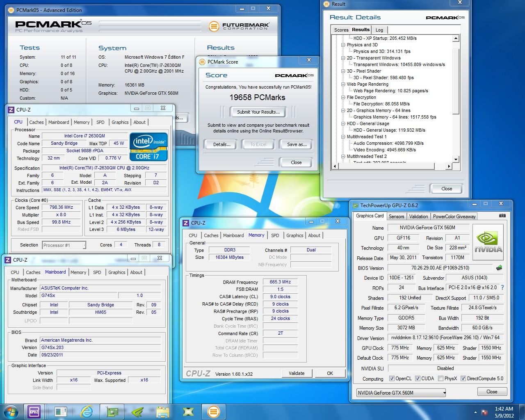Click Close in the Result Details window
This screenshot has height=420, width=525.
447,189
